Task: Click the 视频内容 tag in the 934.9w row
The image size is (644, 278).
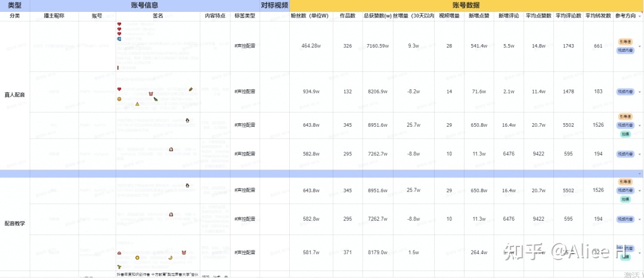Action: (x=625, y=92)
